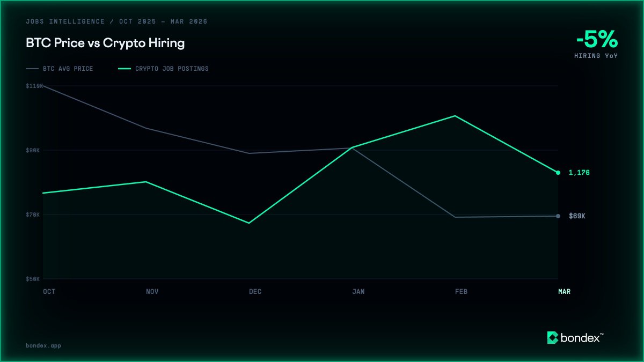
Task: Select the BTC AVG PRICE legend entry
Action: (60, 69)
